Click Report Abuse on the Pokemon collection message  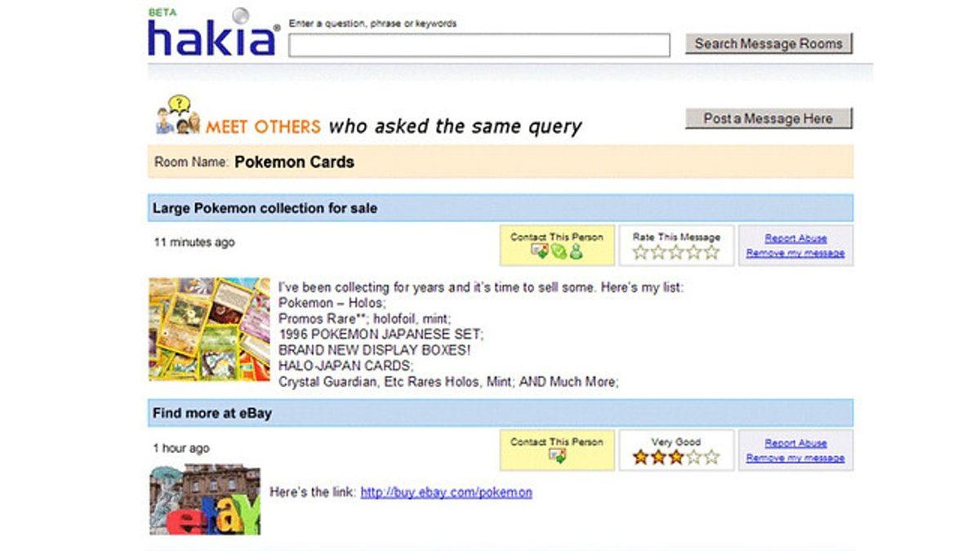(795, 238)
